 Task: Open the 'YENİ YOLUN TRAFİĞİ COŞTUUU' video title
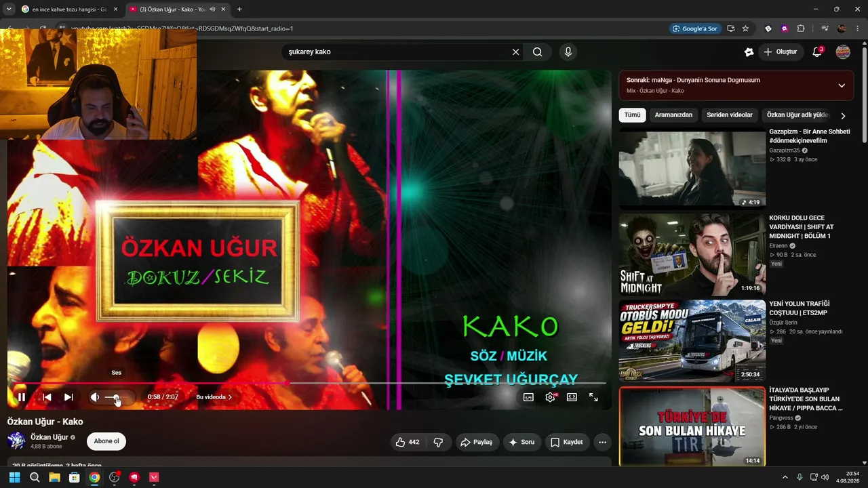point(800,308)
